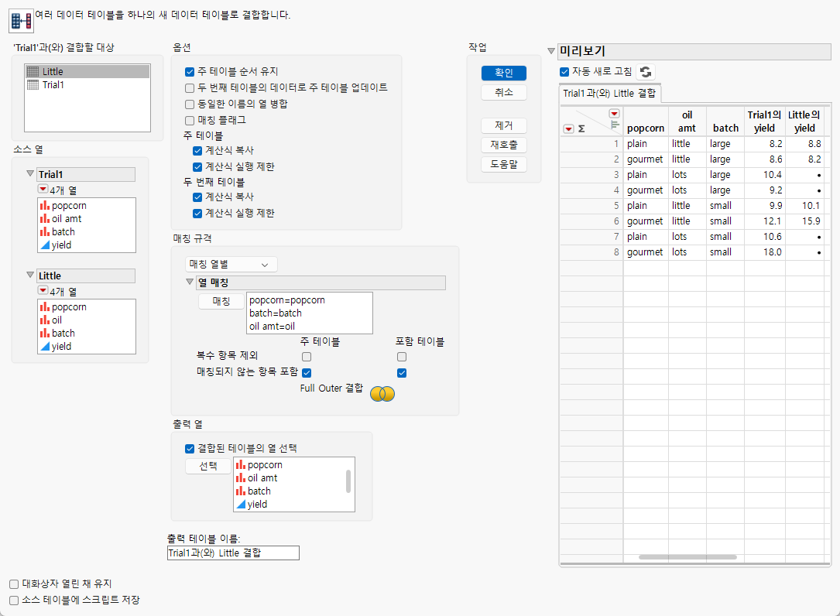Click the 확인 button
840x616 pixels.
tap(503, 73)
